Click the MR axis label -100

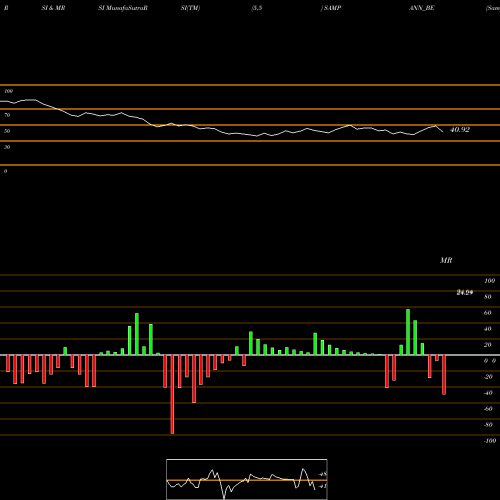(x=490, y=441)
